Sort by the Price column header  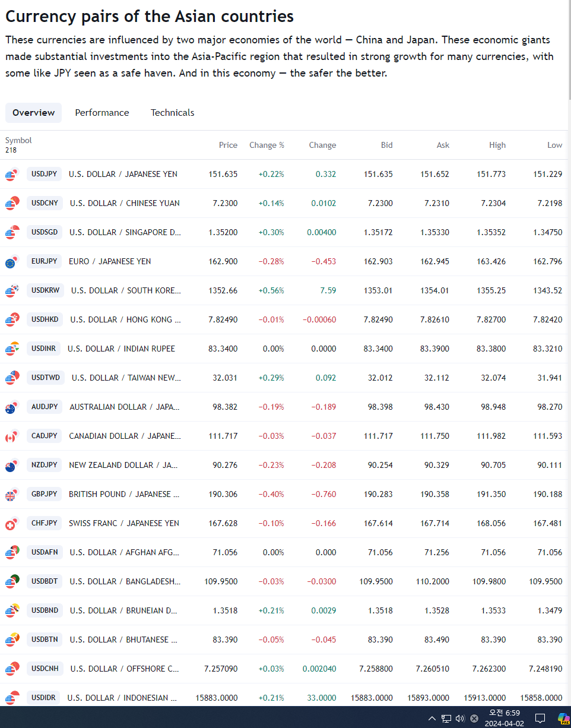click(228, 145)
